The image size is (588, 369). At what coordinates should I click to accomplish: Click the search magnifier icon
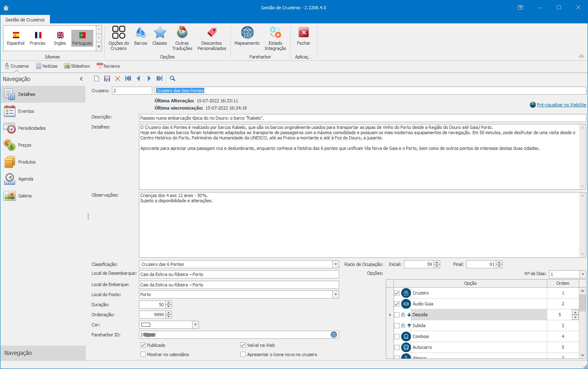click(172, 79)
